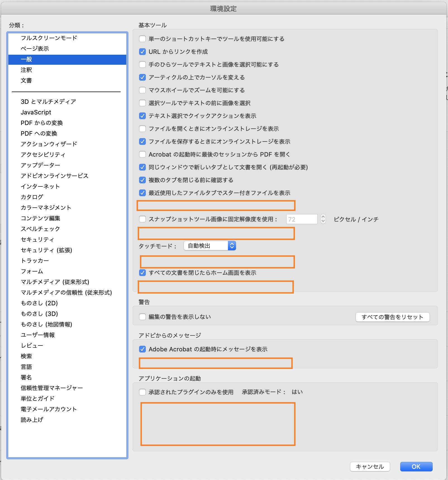Enable 承認されたプラグインのみを使用
Image resolution: width=448 pixels, height=480 pixels.
pyautogui.click(x=142, y=392)
